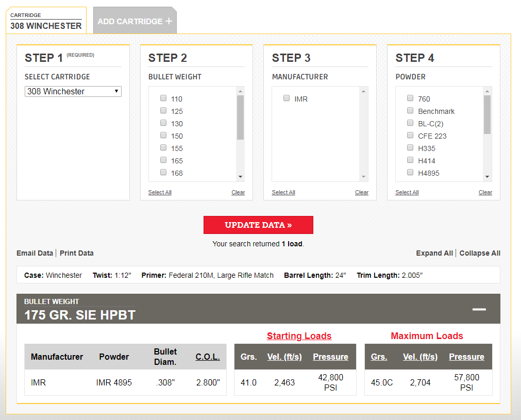This screenshot has width=521, height=420.
Task: Check the 155 bullet weight box
Action: pos(163,147)
